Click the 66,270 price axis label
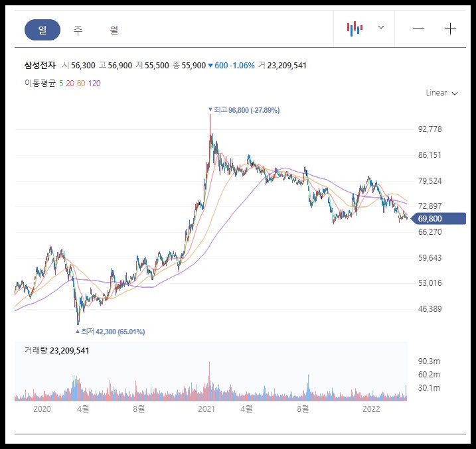 (x=430, y=232)
